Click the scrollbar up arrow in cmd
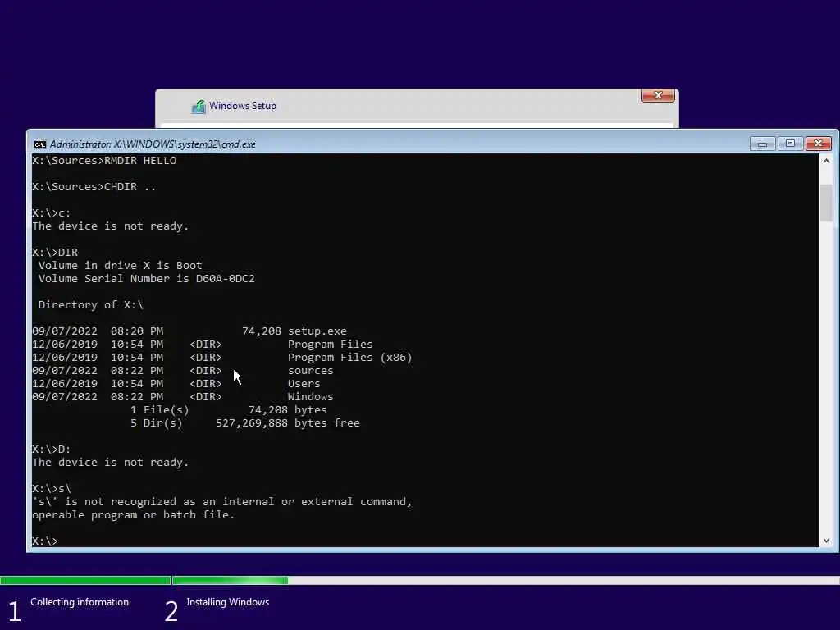Screen dimensions: 840x630 coord(826,161)
